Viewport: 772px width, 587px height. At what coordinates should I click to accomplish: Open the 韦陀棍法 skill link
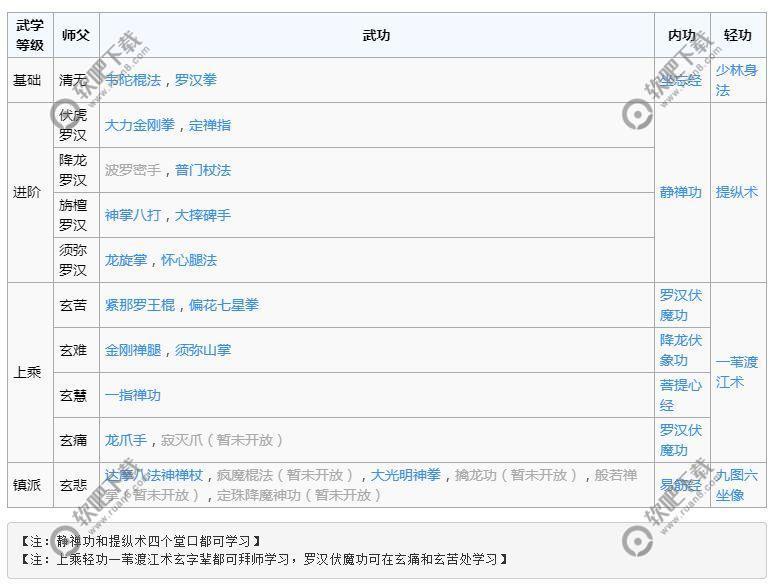[134, 80]
